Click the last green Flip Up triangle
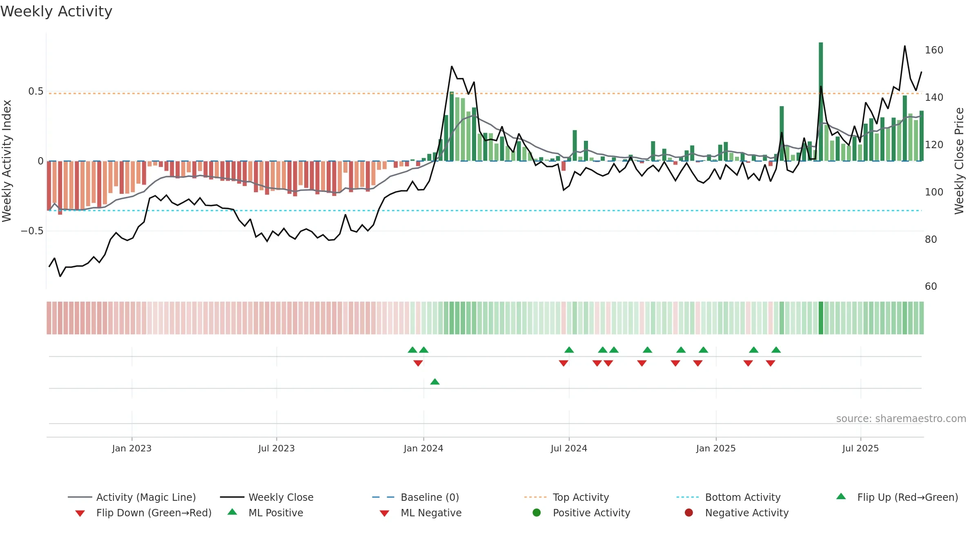980x551 pixels. click(x=776, y=350)
